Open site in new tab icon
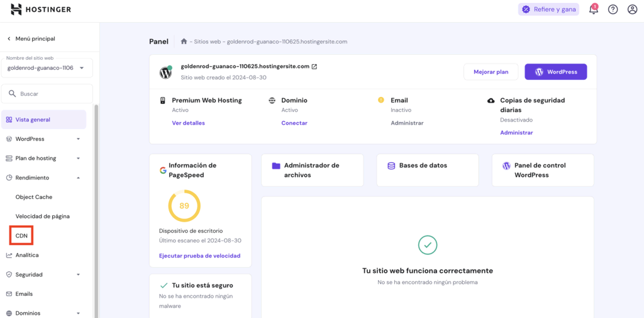The width and height of the screenshot is (644, 318). click(x=314, y=67)
